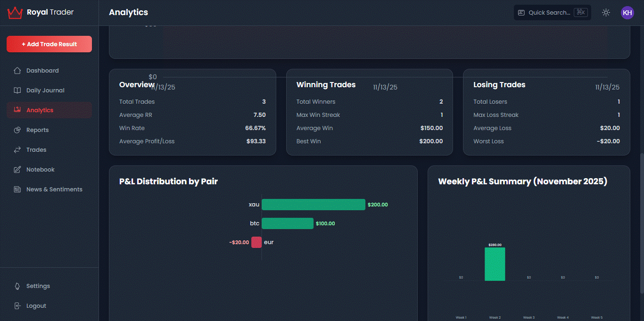Open the KH profile avatar menu

(x=627, y=12)
